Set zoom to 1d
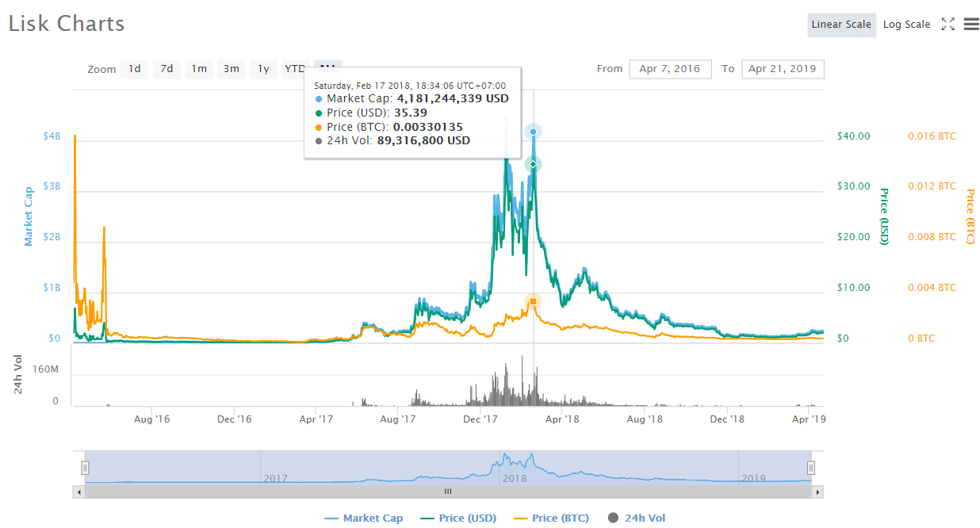The height and width of the screenshot is (528, 980). pos(135,69)
